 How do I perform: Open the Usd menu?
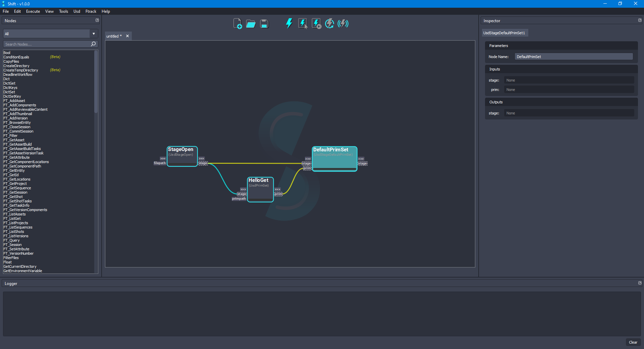[x=76, y=11]
